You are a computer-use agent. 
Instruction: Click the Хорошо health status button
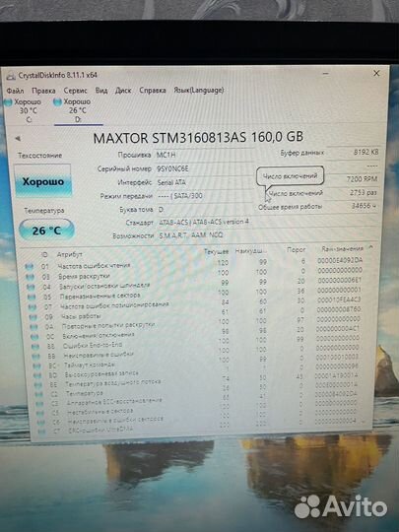[43, 181]
